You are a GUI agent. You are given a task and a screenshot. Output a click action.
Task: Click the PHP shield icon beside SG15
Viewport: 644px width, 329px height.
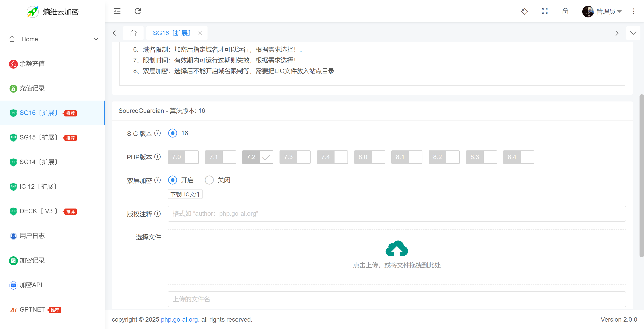(13, 137)
